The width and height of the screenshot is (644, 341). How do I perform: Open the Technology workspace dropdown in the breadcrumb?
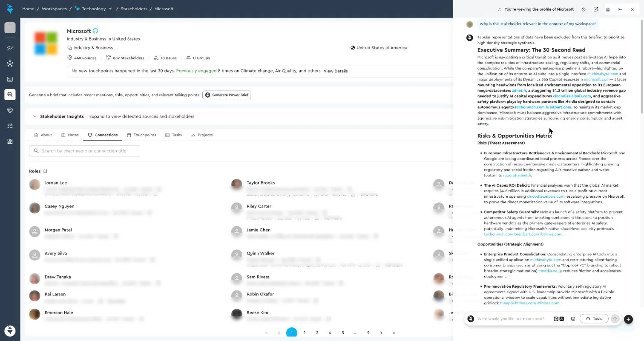(x=110, y=9)
